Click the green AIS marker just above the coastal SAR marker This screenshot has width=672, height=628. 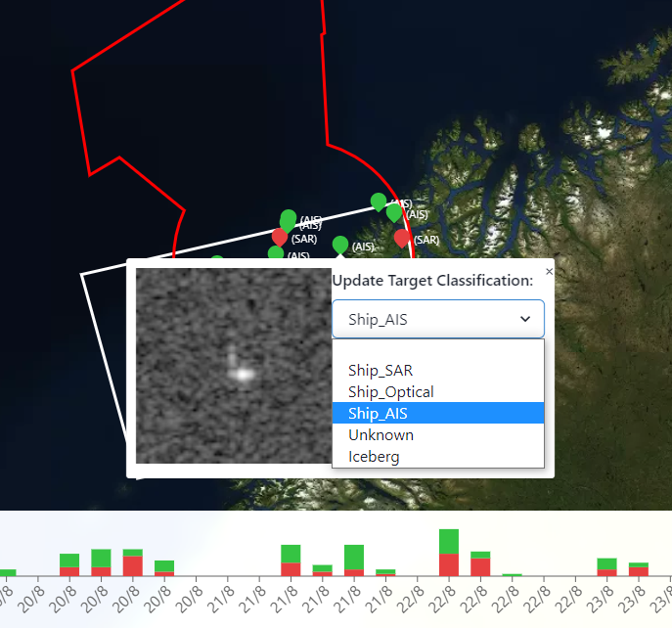(x=394, y=211)
